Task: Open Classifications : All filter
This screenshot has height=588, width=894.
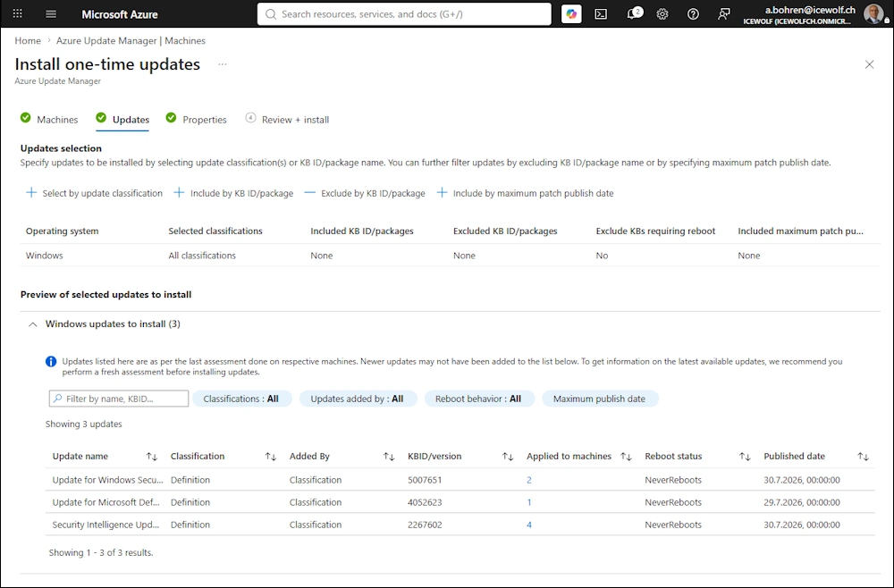Action: (x=241, y=399)
